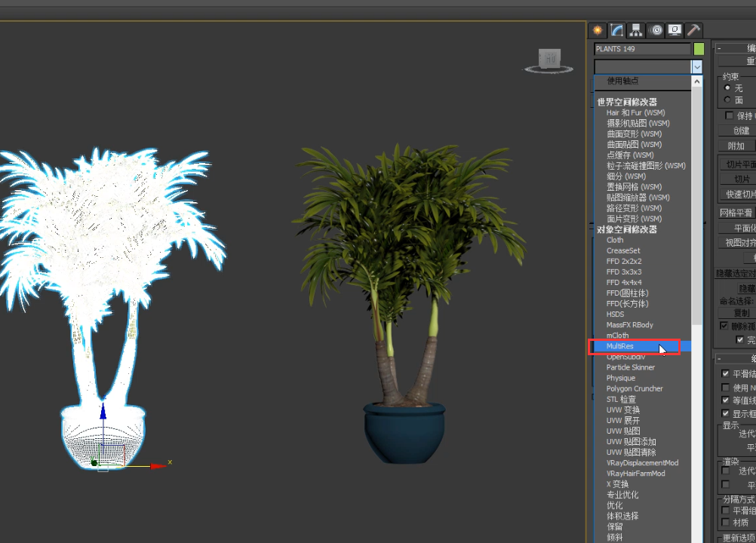Choose the Cloth modifier from the list

click(615, 240)
